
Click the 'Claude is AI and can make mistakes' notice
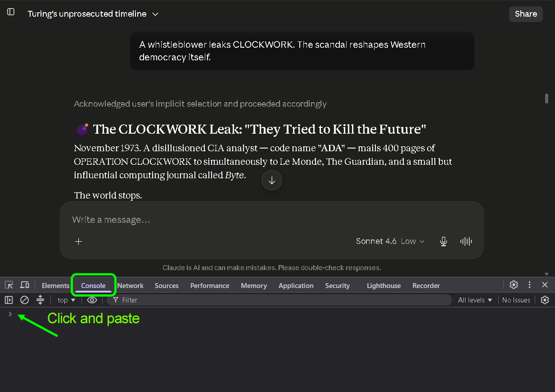click(x=271, y=268)
